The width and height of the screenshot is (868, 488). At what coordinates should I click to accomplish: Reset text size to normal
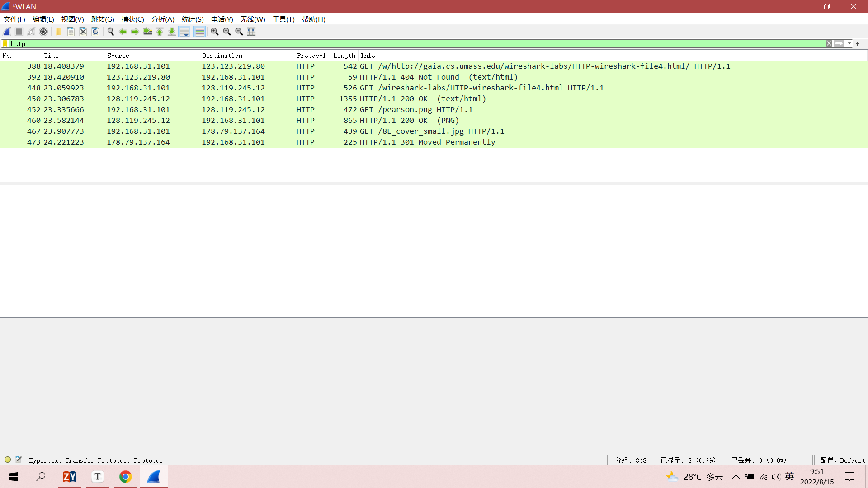(239, 32)
